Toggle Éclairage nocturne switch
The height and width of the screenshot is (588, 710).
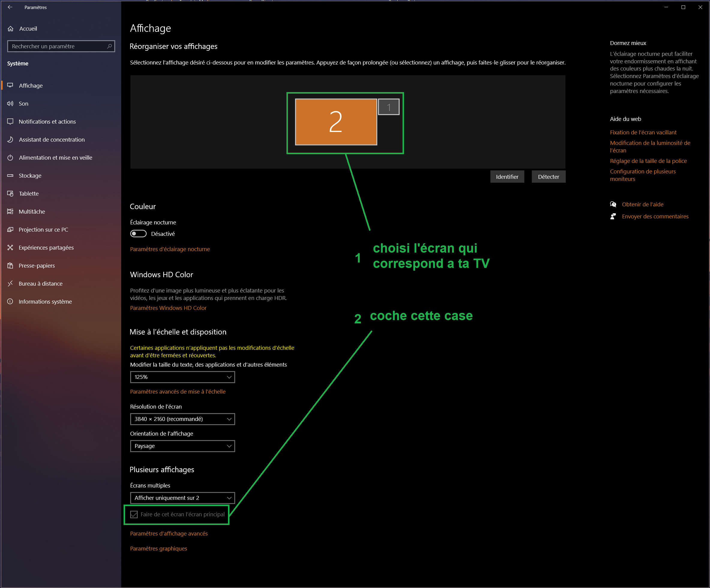point(138,234)
